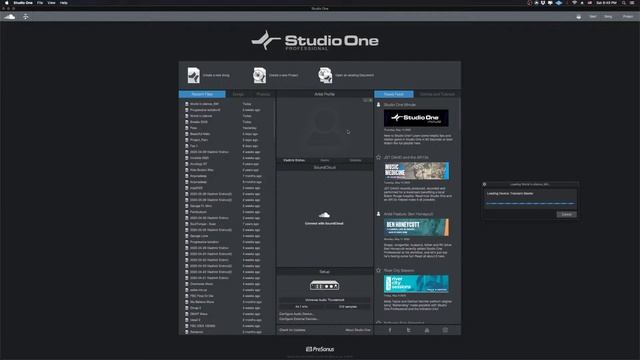
Task: Open the 44.1 kHz sample rate field
Action: tap(302, 307)
